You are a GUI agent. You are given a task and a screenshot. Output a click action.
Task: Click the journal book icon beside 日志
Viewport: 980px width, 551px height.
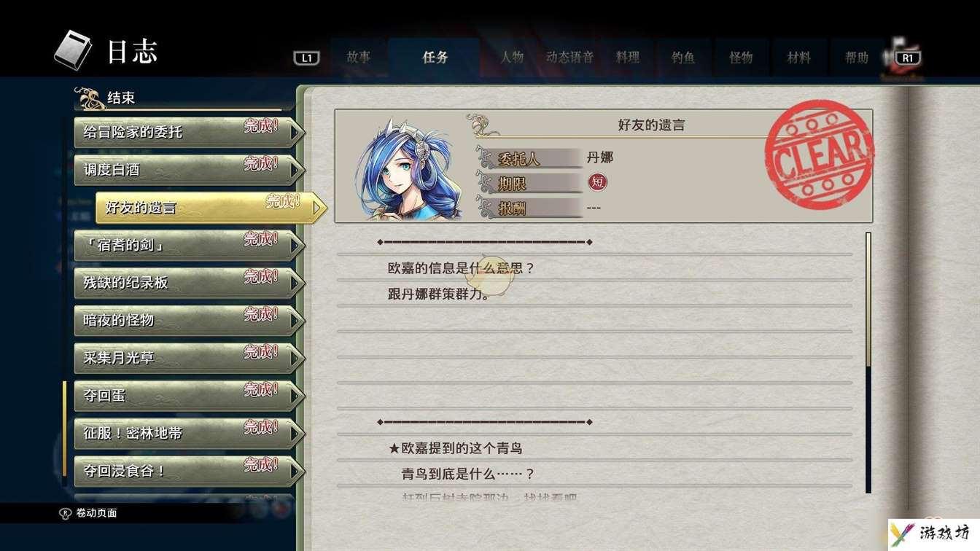pos(73,50)
